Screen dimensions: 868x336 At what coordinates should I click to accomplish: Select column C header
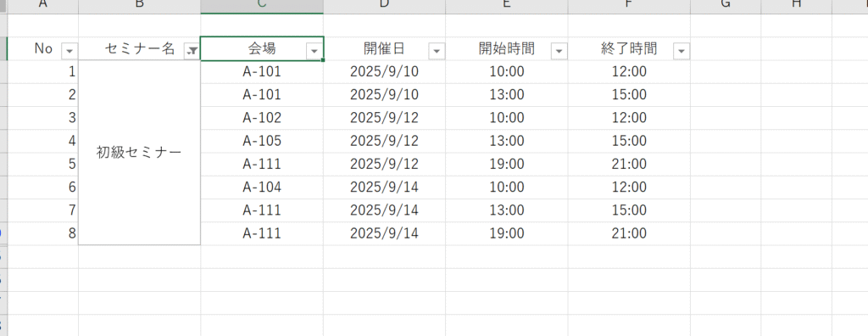262,6
